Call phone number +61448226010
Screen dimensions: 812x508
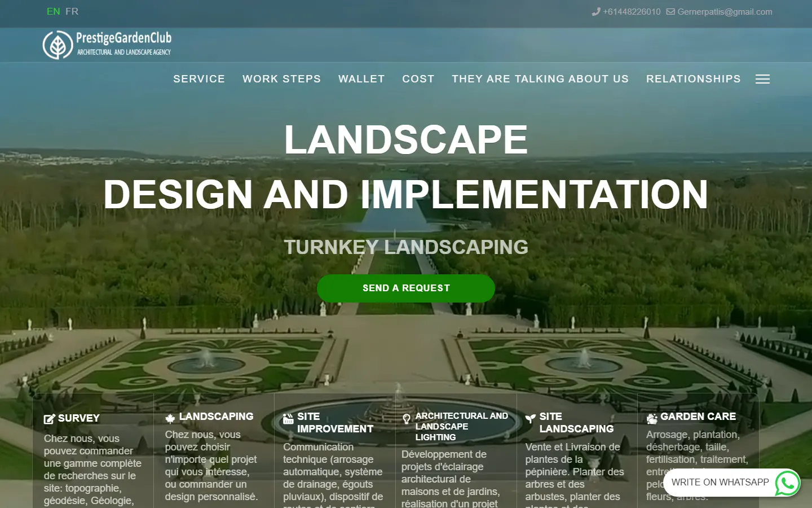(x=632, y=12)
